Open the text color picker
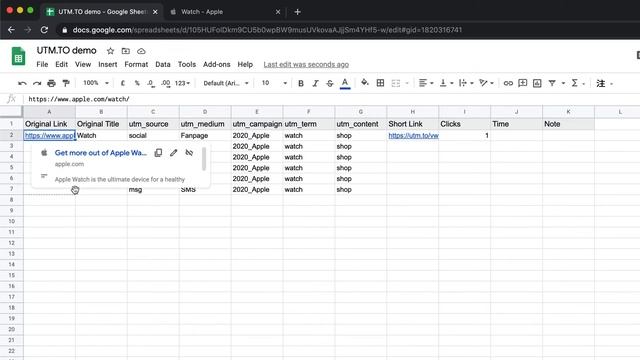Viewport: 640px width, 360px height. pos(345,83)
